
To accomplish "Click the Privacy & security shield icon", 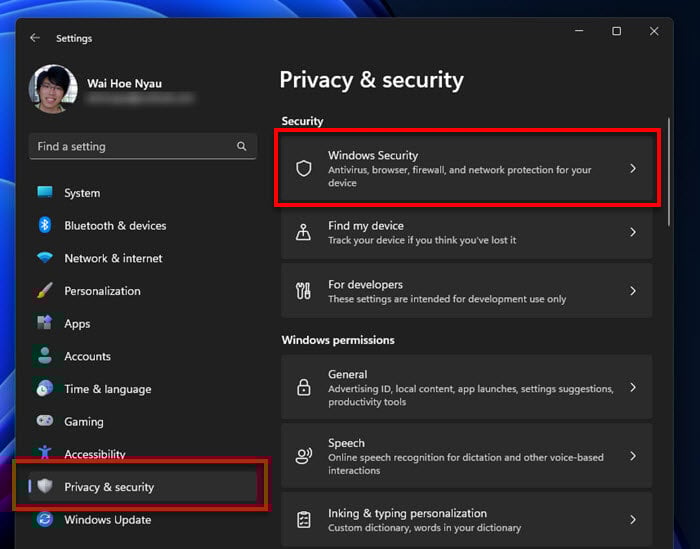I will [45, 486].
